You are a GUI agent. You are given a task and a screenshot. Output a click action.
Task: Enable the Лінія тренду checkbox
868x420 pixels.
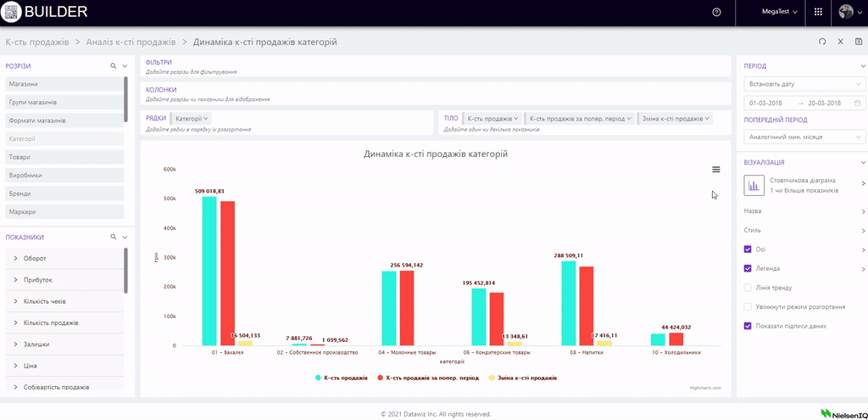[748, 288]
